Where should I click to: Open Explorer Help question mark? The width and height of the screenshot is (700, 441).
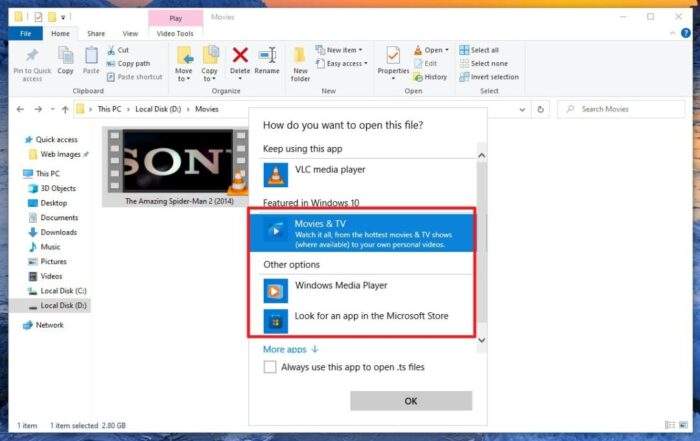[686, 33]
